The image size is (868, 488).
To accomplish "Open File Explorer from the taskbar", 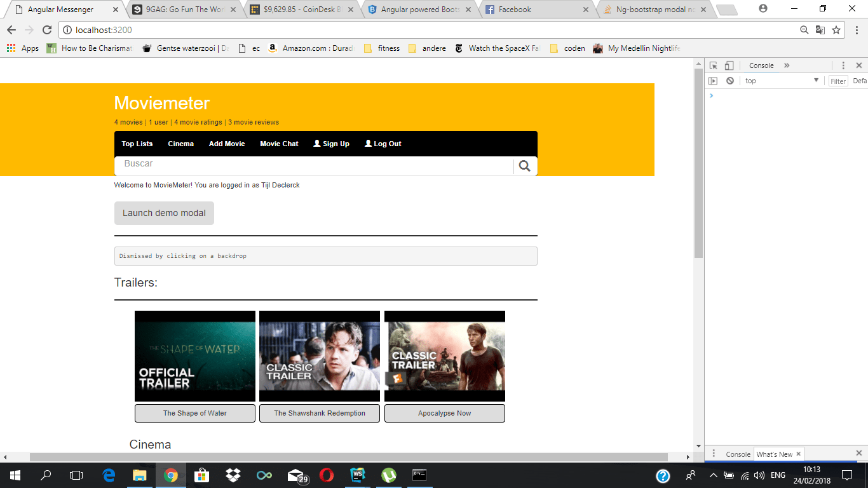I will tap(140, 475).
